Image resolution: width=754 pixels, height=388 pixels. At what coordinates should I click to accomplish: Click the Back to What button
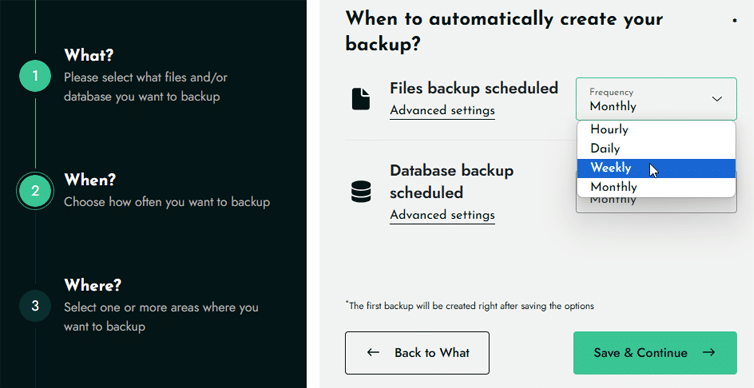(x=417, y=353)
